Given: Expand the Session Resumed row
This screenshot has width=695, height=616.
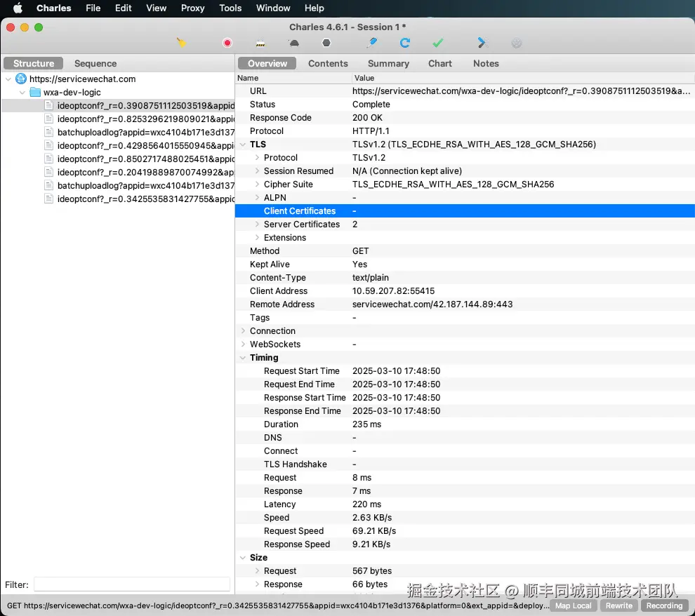Looking at the screenshot, I should 257,171.
